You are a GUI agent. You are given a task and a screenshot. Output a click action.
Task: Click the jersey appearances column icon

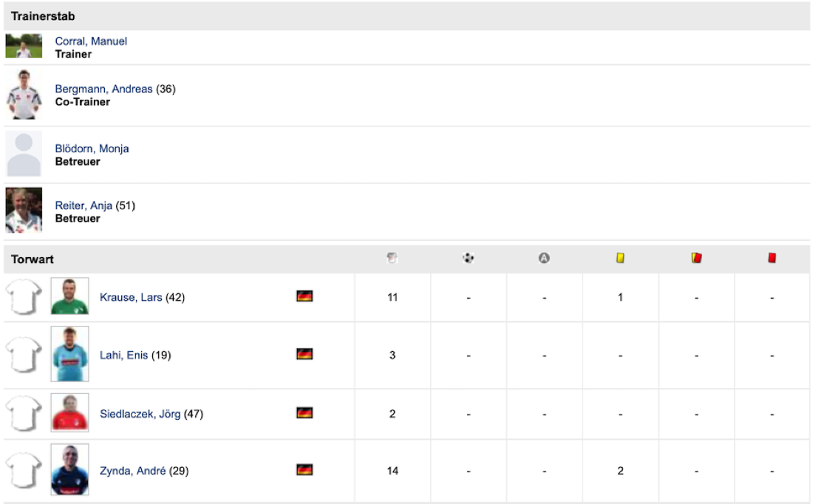click(x=392, y=258)
